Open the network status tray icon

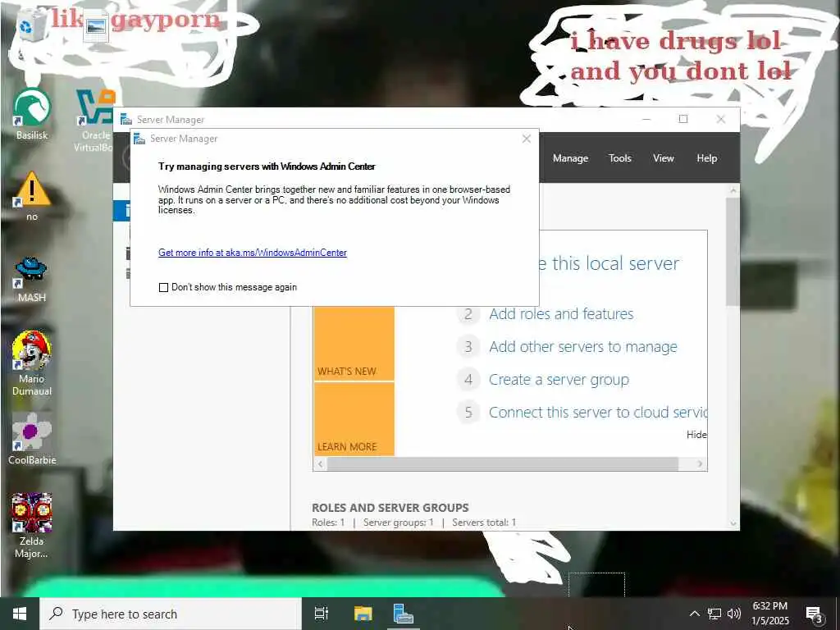[x=714, y=614]
